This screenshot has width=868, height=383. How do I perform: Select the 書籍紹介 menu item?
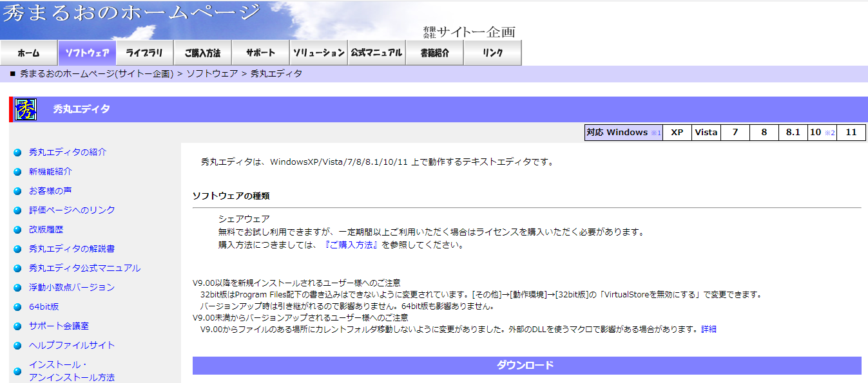pyautogui.click(x=434, y=53)
